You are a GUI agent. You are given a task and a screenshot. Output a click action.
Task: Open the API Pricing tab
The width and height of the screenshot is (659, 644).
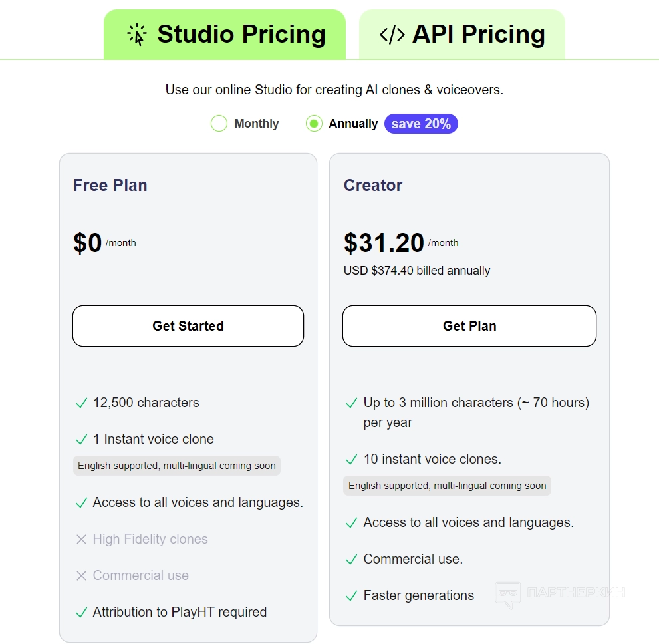point(462,35)
